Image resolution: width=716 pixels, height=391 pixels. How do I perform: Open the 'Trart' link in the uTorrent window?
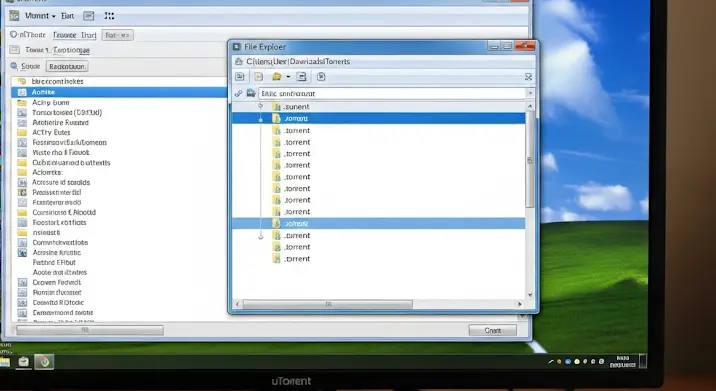89,35
